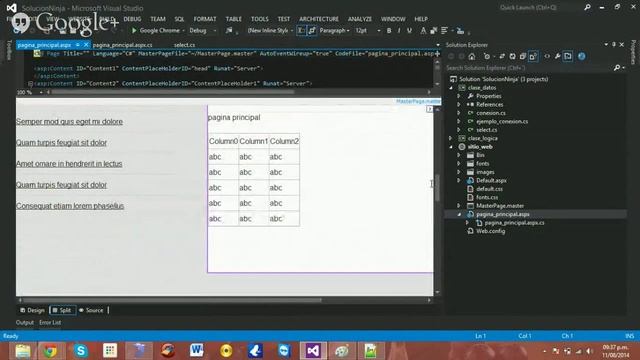Expand the clase_logica project node
The image size is (640, 360).
point(451,138)
